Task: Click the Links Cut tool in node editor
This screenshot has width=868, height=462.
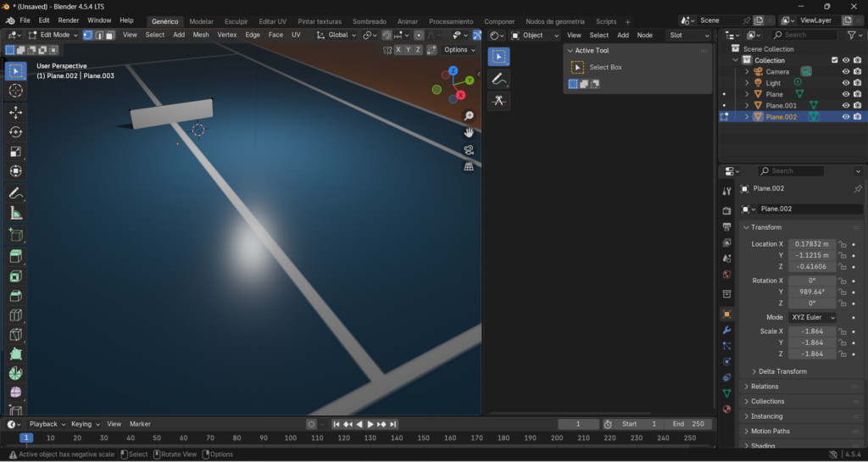Action: pos(500,100)
